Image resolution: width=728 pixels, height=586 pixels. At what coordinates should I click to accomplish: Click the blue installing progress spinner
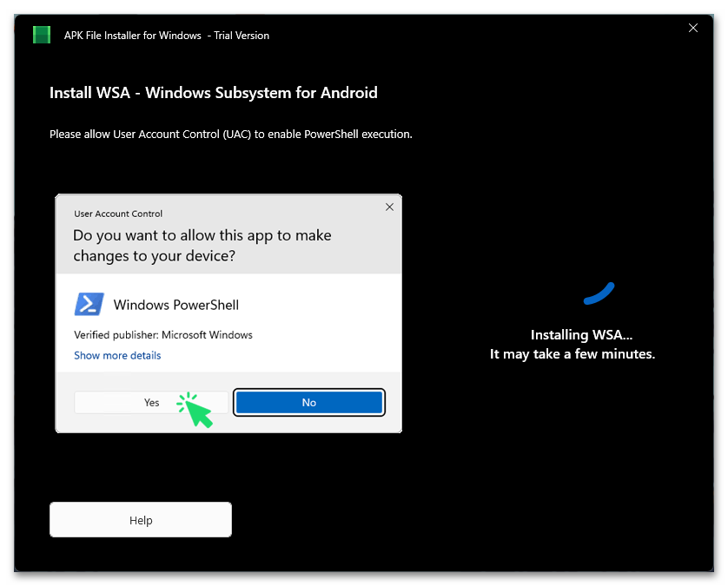pyautogui.click(x=599, y=293)
